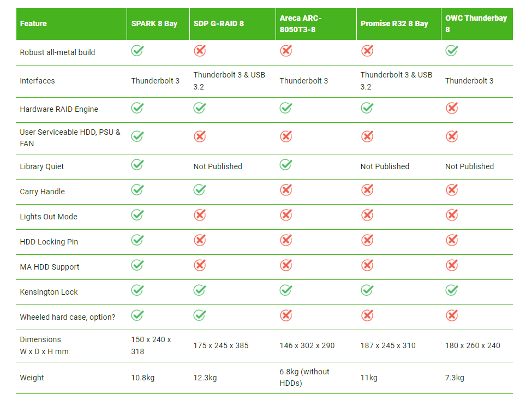Image resolution: width=532 pixels, height=406 pixels.
Task: Click SPARK check for User Serviceable HDD
Action: click(x=138, y=136)
